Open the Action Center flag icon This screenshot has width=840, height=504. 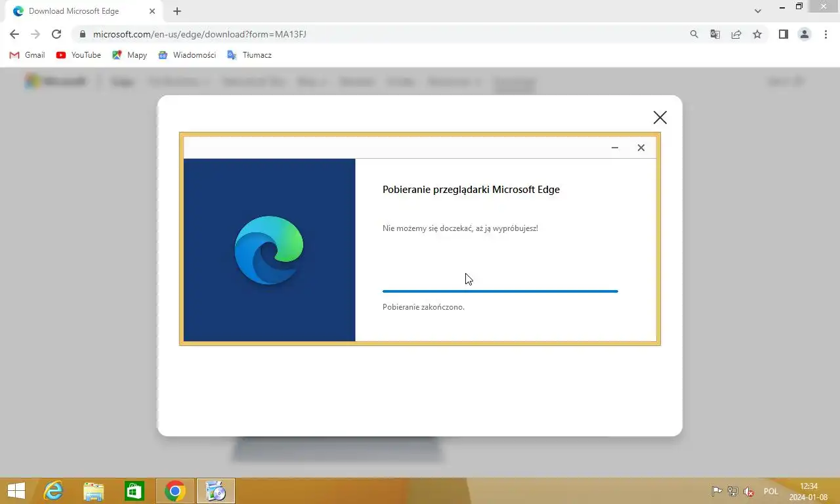pyautogui.click(x=717, y=492)
